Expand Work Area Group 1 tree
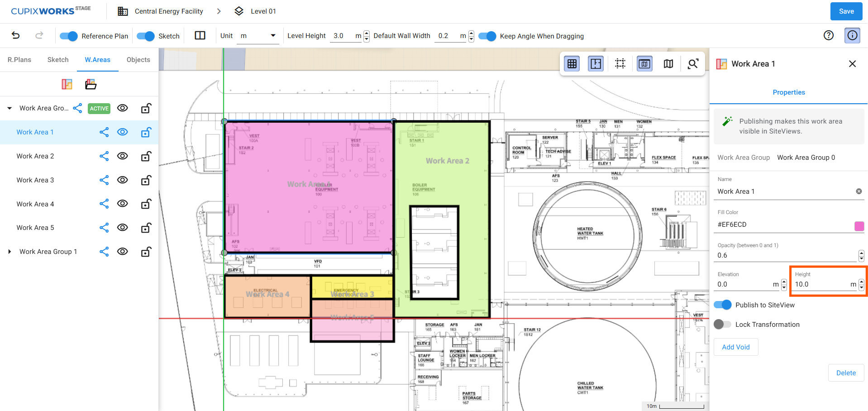This screenshot has height=411, width=868. tap(10, 252)
